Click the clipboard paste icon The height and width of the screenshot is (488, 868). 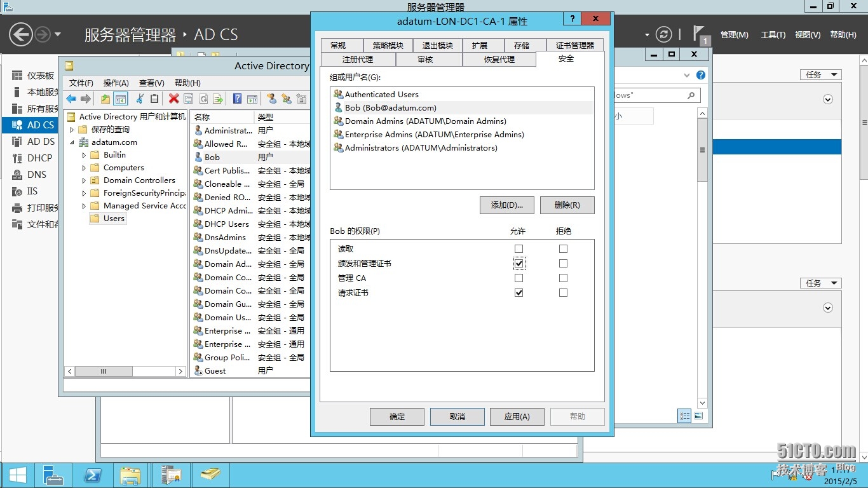pyautogui.click(x=154, y=98)
